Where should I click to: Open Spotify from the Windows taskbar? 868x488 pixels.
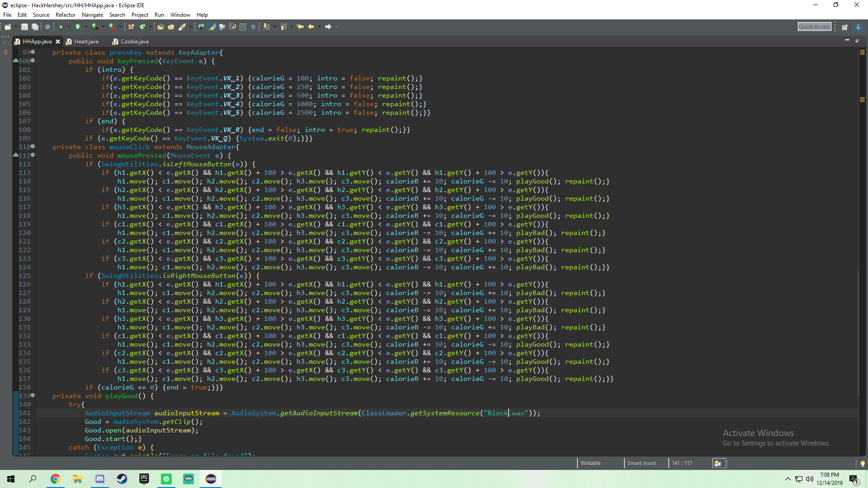[166, 479]
